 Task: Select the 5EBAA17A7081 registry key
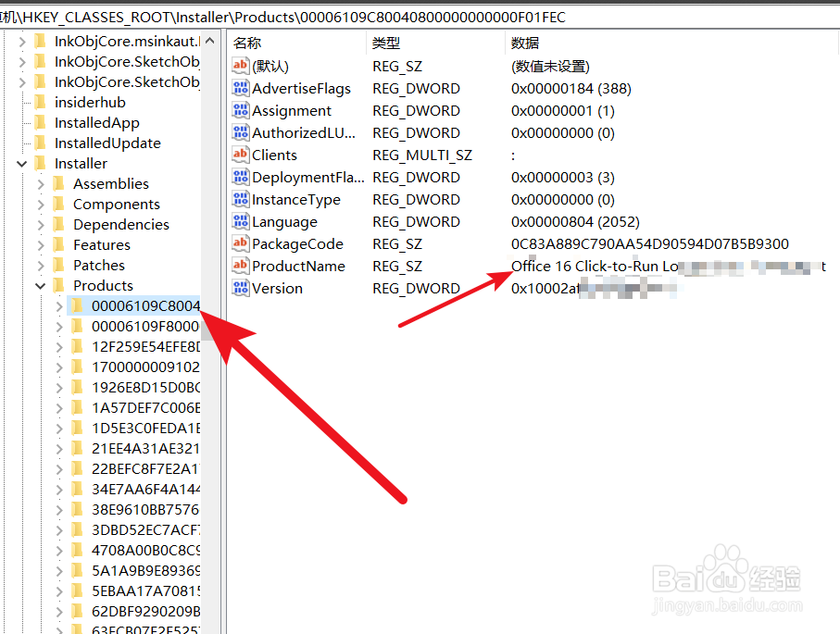pyautogui.click(x=145, y=590)
